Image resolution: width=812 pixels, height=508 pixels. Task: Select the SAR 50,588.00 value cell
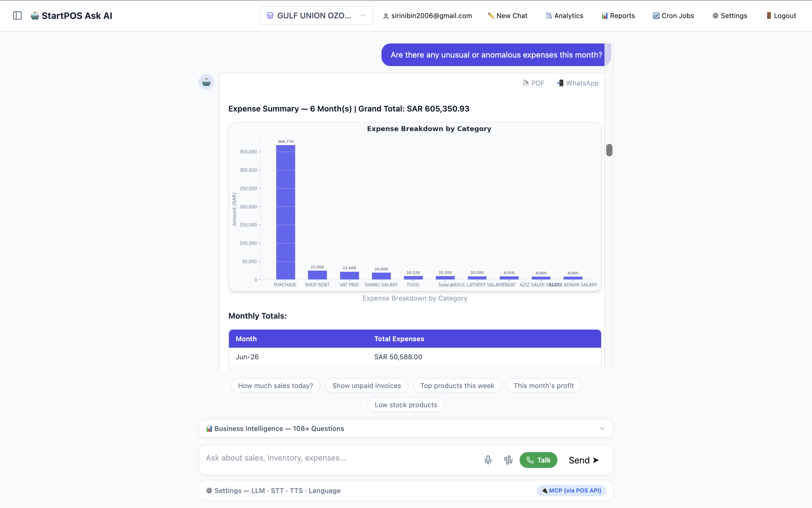tap(398, 357)
